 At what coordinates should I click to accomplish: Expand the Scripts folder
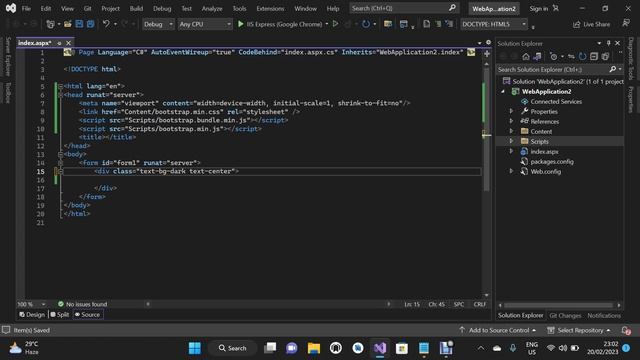pyautogui.click(x=511, y=141)
